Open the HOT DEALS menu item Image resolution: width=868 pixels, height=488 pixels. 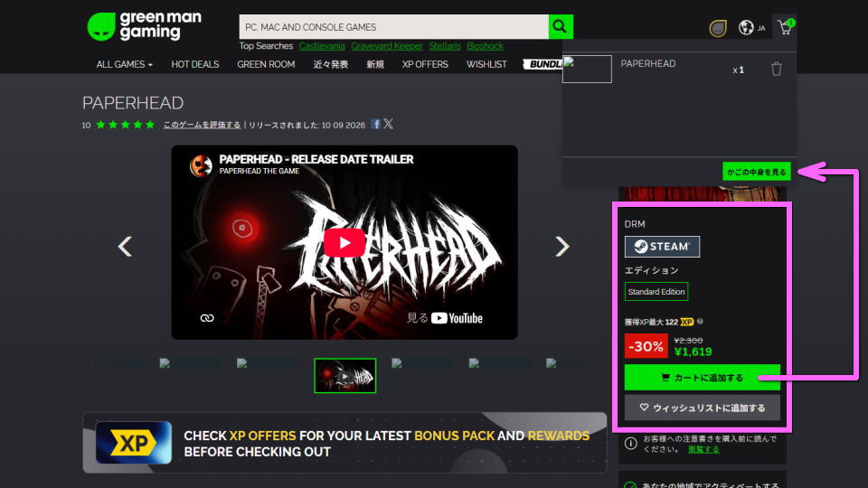click(x=195, y=64)
